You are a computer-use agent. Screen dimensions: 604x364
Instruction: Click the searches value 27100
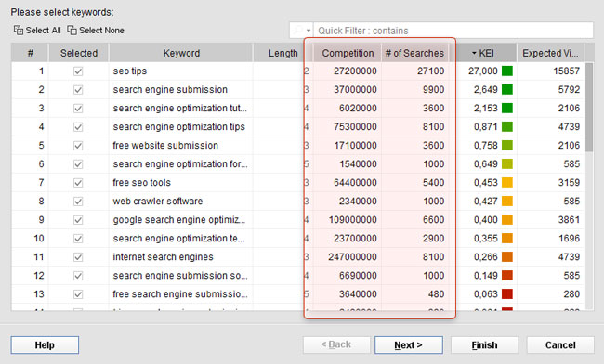tap(430, 71)
